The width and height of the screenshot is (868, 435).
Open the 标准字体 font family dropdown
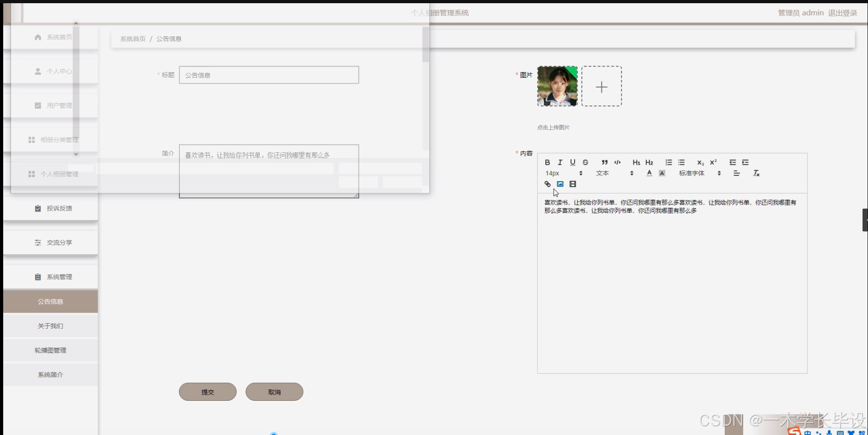700,173
